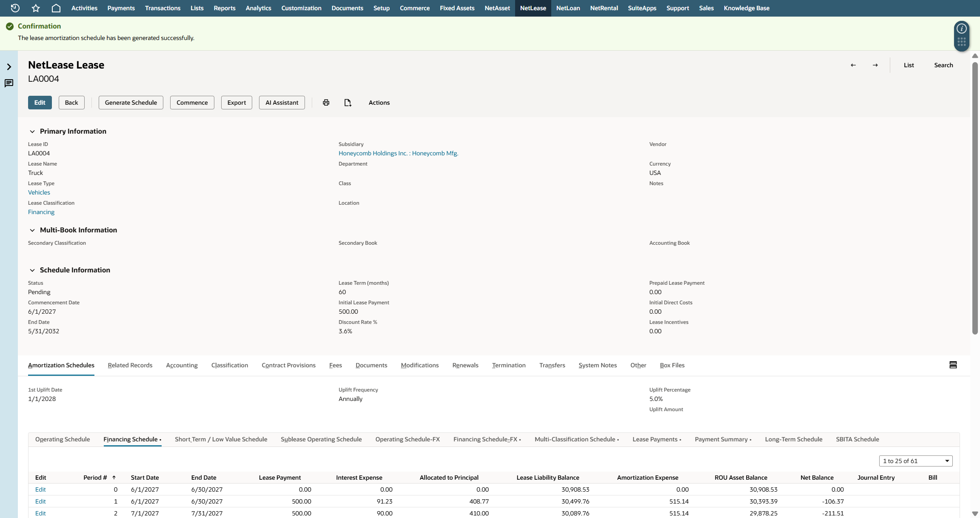Screen dimensions: 980x518
Task: Open the Honeycomb Holdings subsidiary link
Action: pyautogui.click(x=398, y=153)
